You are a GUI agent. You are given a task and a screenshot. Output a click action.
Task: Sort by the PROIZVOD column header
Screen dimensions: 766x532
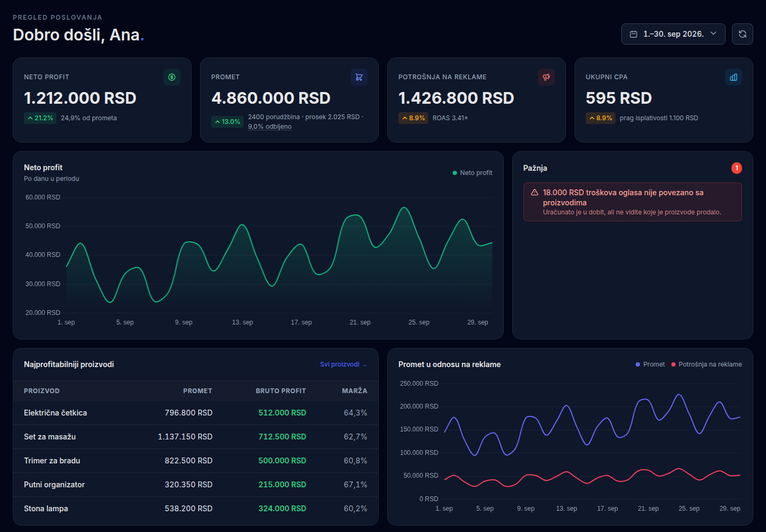[41, 391]
